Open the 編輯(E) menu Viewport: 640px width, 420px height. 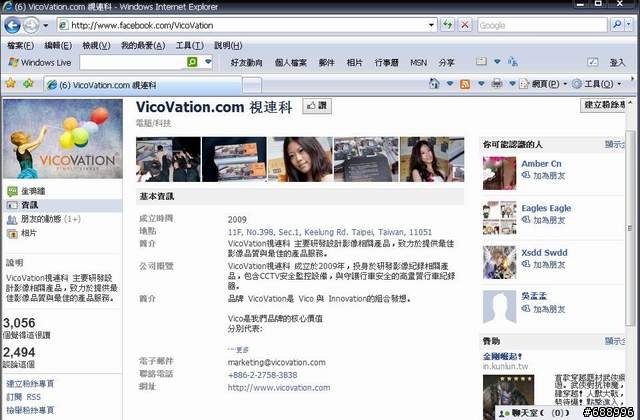tap(58, 45)
